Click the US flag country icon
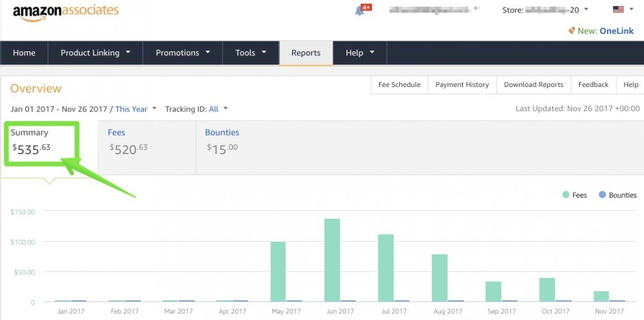This screenshot has width=644, height=320. click(x=618, y=9)
